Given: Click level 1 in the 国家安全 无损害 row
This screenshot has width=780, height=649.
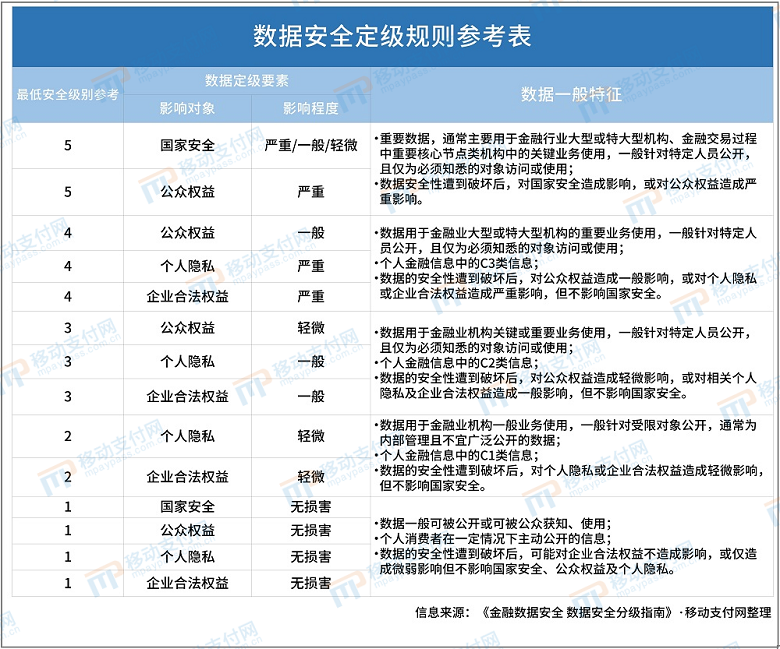Looking at the screenshot, I should tap(68, 507).
